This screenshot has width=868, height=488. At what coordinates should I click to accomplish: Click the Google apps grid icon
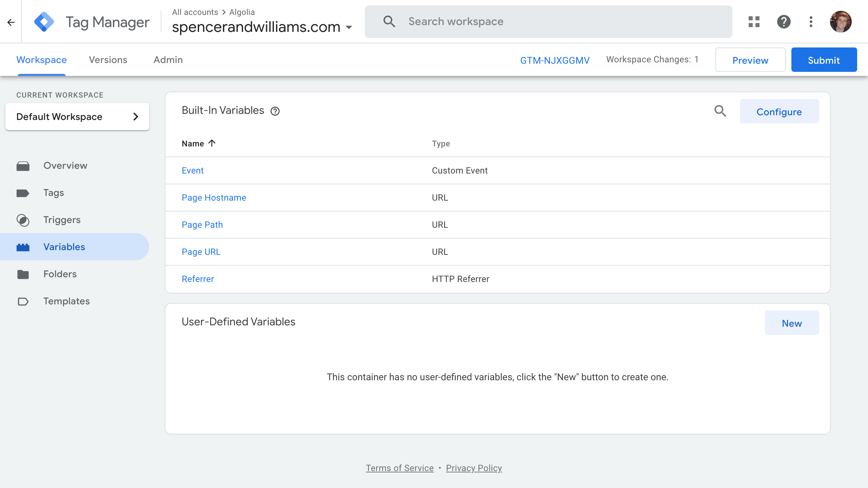[753, 21]
